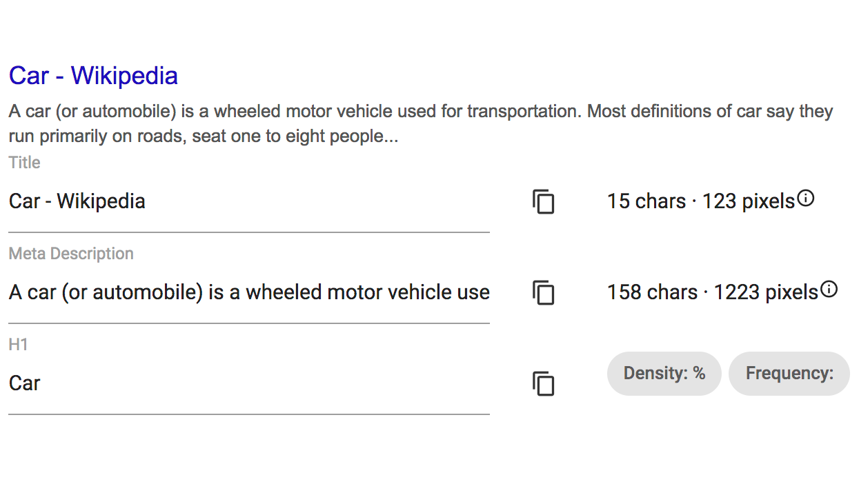
Task: Click the snippet line starting "A car (or automobile)"
Action: tap(421, 112)
